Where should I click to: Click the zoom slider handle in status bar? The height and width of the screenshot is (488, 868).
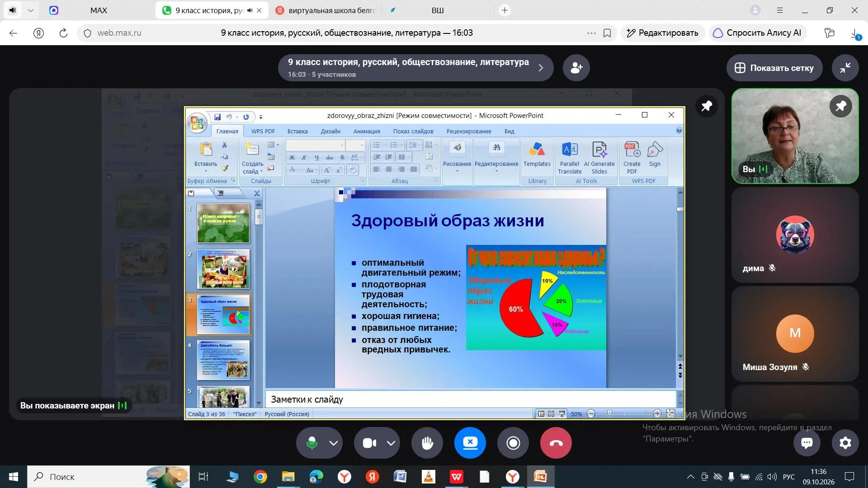609,413
